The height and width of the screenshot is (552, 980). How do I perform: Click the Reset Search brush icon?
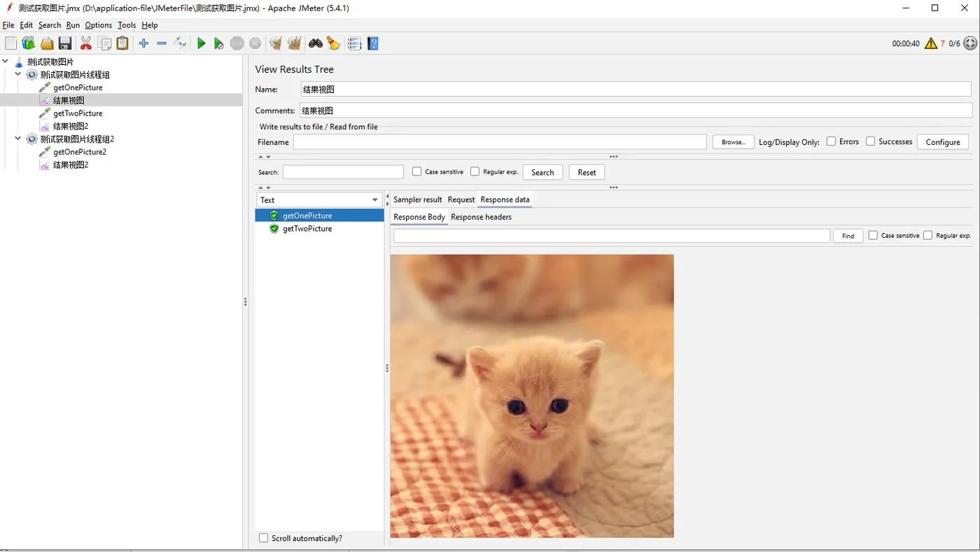click(334, 43)
